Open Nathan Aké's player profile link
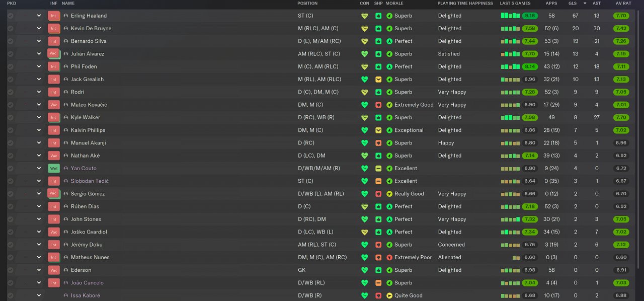Screen dimensions: 644x301 (x=85, y=156)
